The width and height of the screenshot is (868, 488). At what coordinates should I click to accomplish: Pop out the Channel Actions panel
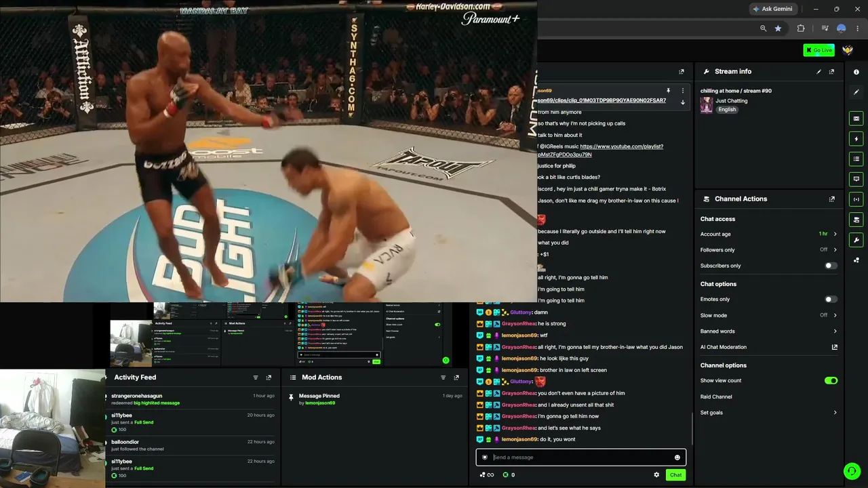832,199
